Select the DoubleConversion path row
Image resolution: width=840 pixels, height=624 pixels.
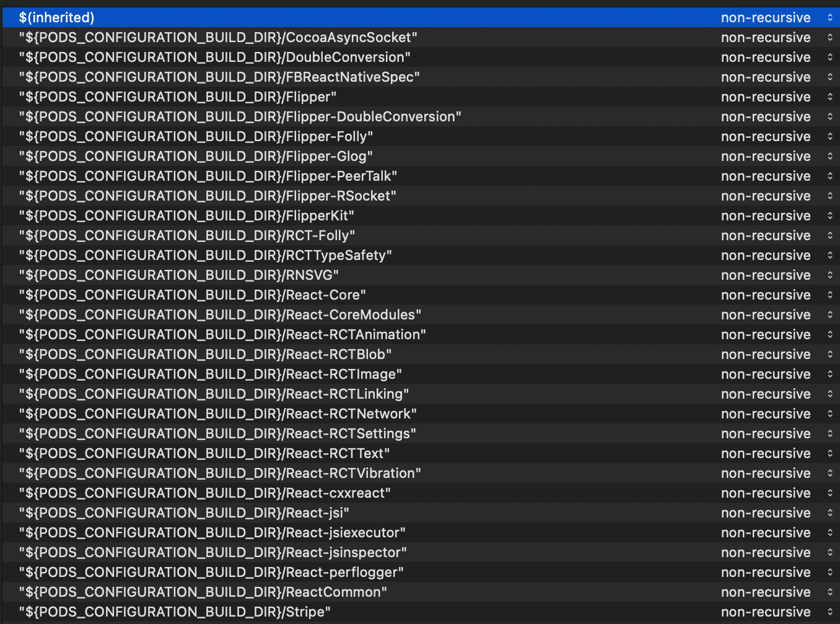[x=421, y=57]
